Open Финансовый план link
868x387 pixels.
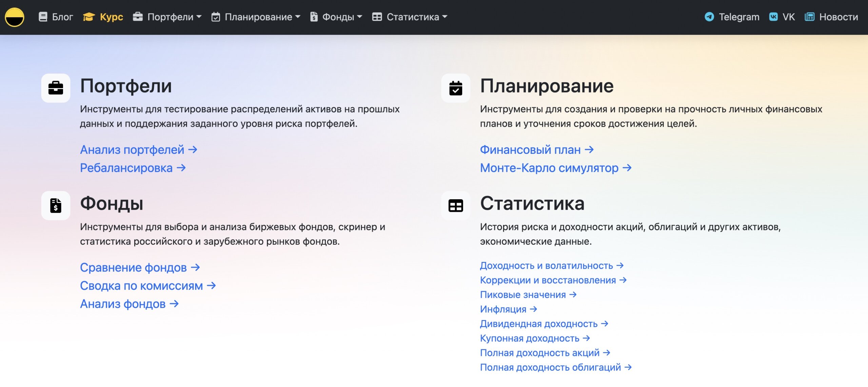tap(537, 149)
